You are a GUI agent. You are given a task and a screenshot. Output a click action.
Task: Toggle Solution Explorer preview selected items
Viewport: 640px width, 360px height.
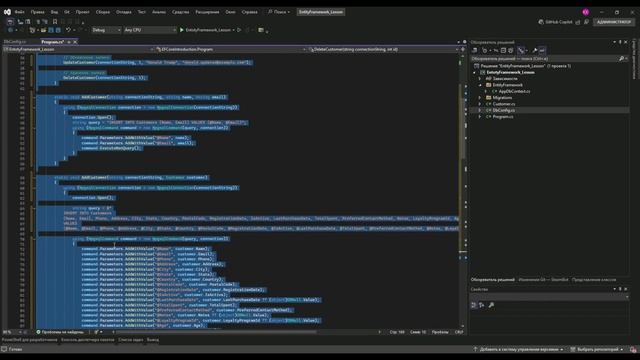(x=542, y=50)
